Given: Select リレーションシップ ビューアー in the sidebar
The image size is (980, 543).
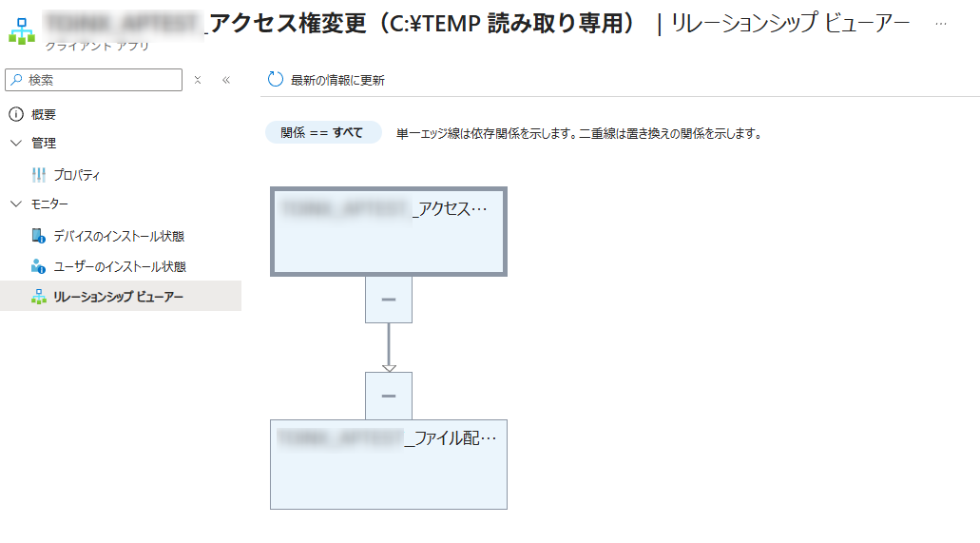Looking at the screenshot, I should (118, 297).
